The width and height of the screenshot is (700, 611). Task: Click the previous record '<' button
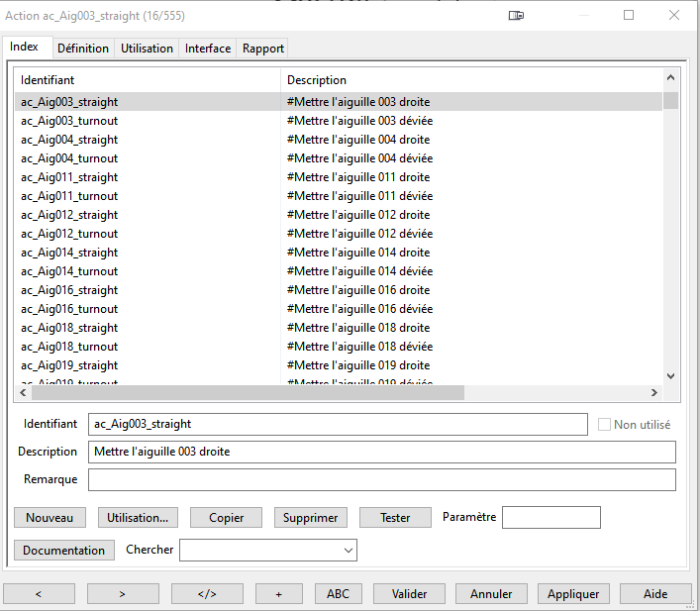[39, 594]
